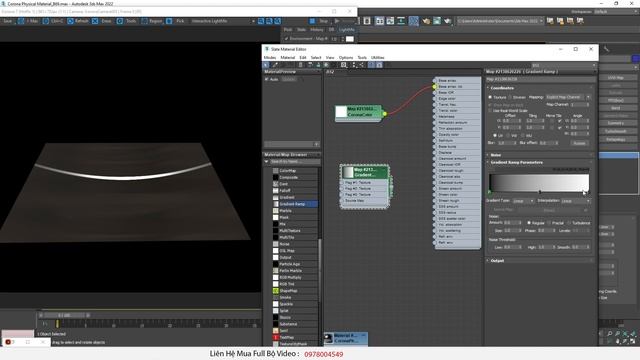
Task: Click the Refresh button in the frame buffer
Action: click(78, 21)
